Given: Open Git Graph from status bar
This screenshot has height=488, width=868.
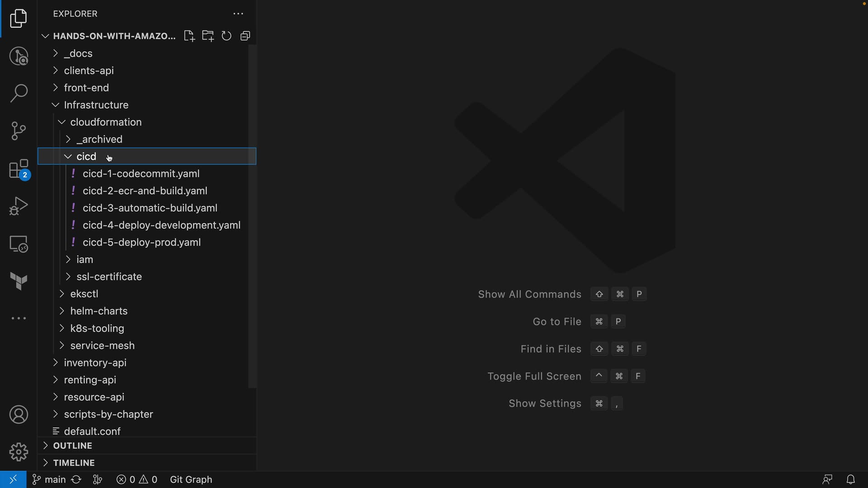Looking at the screenshot, I should (191, 479).
